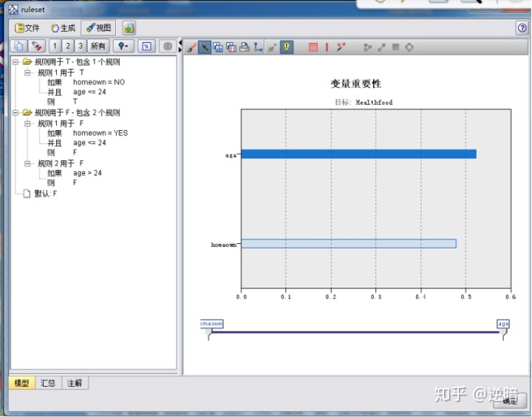Click the greyed wand icon before lightbulb
The width and height of the screenshot is (532, 417).
272,47
